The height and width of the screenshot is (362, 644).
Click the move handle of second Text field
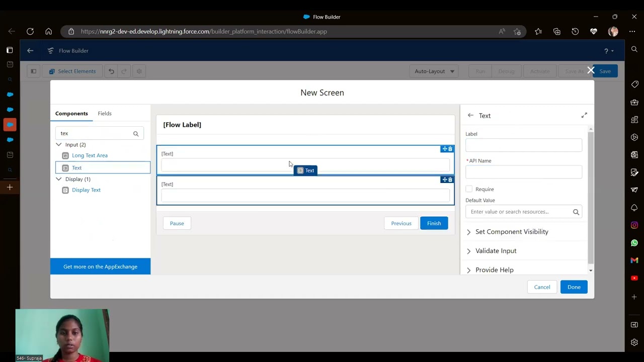tap(444, 179)
